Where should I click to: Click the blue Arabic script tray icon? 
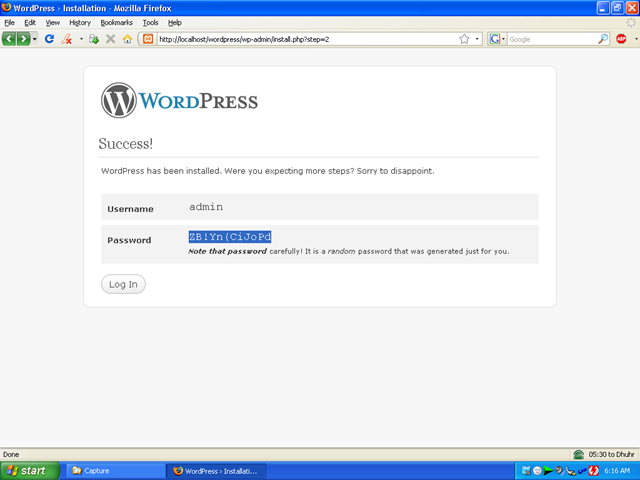point(582,471)
